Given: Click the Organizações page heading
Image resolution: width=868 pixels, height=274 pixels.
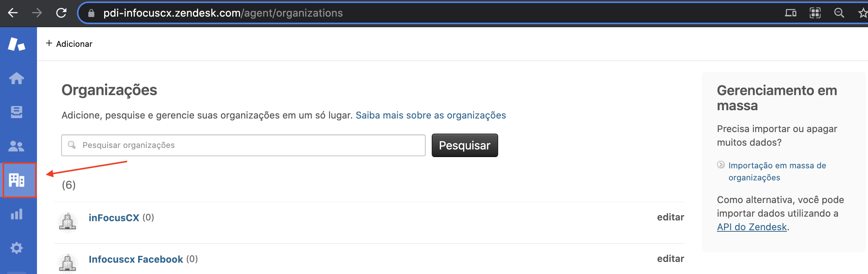Looking at the screenshot, I should (109, 90).
